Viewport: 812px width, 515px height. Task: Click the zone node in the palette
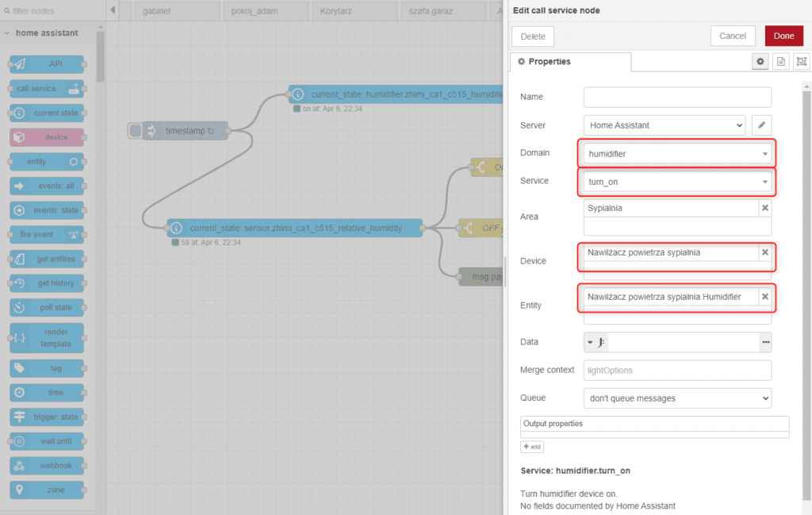(x=45, y=490)
